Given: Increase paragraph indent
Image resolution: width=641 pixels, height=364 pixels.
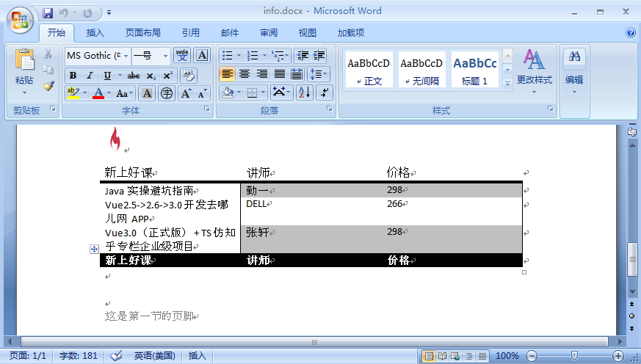Looking at the screenshot, I should 319,55.
